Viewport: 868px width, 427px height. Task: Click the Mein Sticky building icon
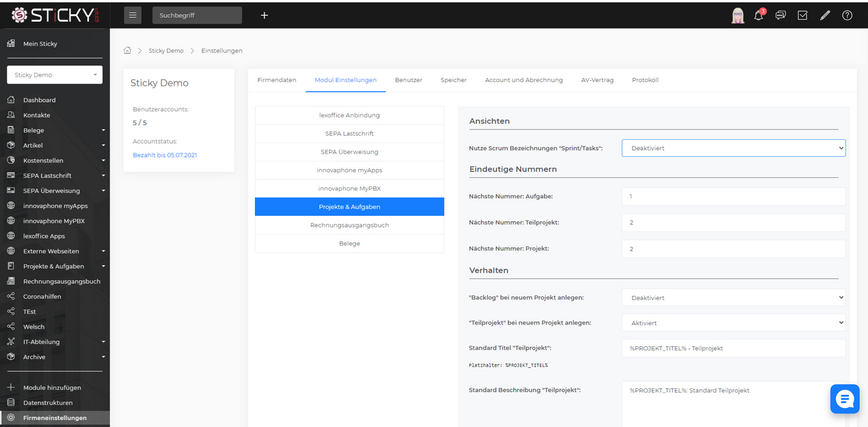click(x=11, y=43)
